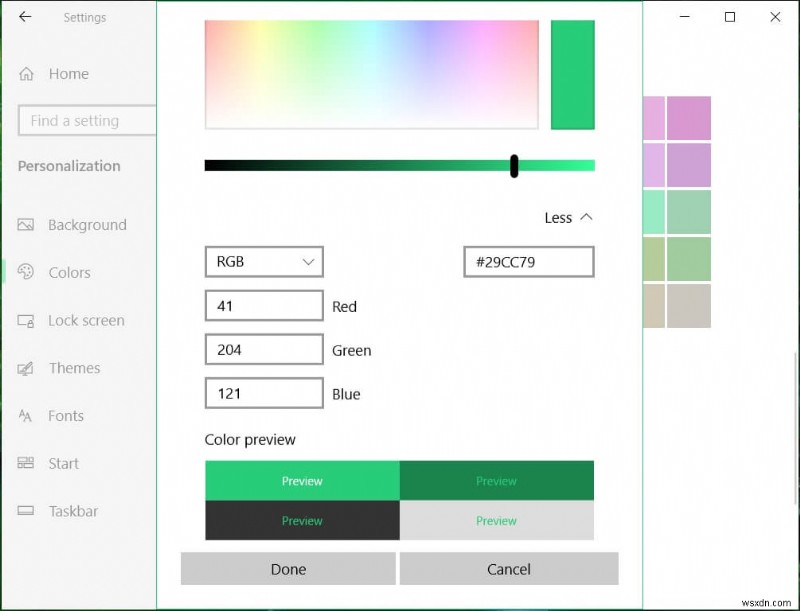The width and height of the screenshot is (800, 611).
Task: Click the Red value field
Action: pyautogui.click(x=264, y=306)
